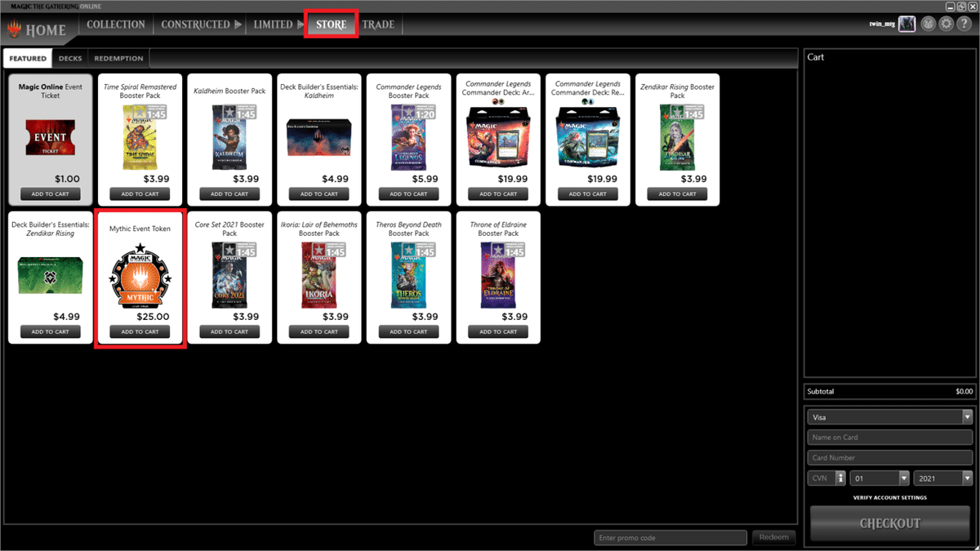Click the twin_mtg player avatar

(x=906, y=24)
